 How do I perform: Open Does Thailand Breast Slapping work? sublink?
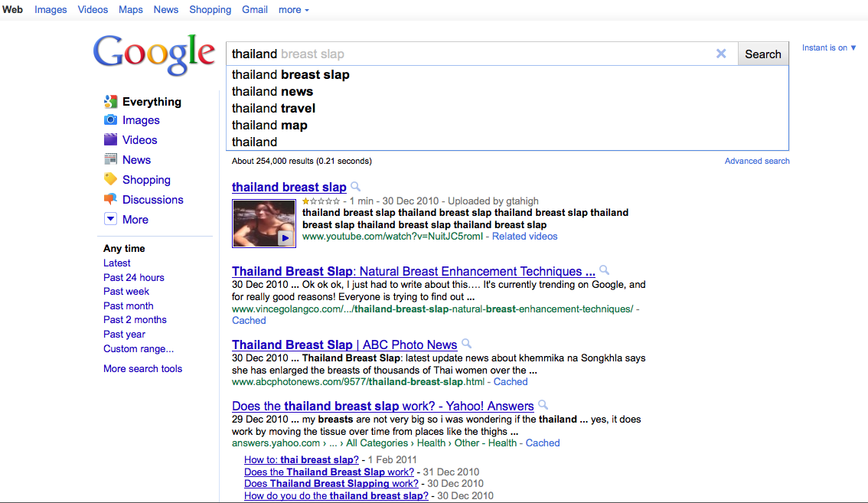coord(331,484)
